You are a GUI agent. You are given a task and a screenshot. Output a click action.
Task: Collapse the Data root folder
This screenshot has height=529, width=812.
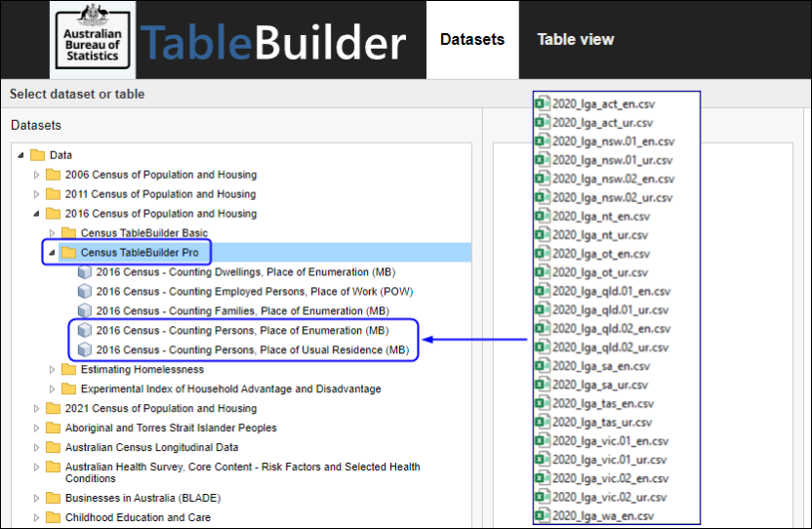click(x=20, y=155)
